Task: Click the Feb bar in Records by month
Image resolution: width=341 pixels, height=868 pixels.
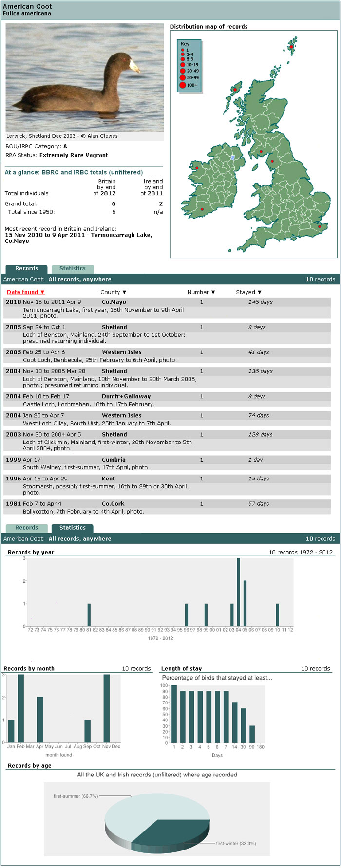Action: 20,708
